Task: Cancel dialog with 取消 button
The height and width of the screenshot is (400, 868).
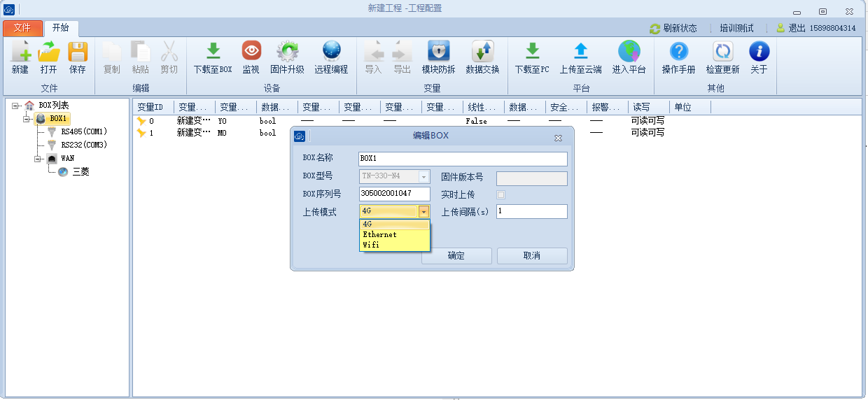Action: pos(532,256)
